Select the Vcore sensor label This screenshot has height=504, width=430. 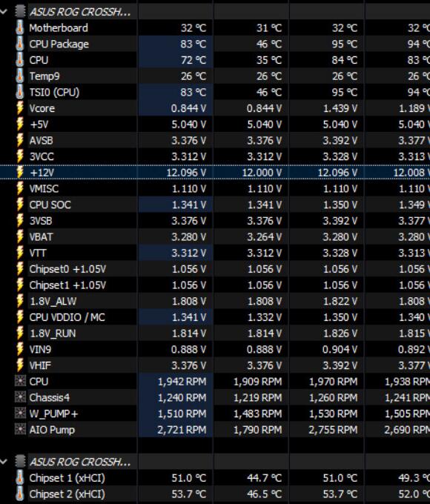pos(42,108)
